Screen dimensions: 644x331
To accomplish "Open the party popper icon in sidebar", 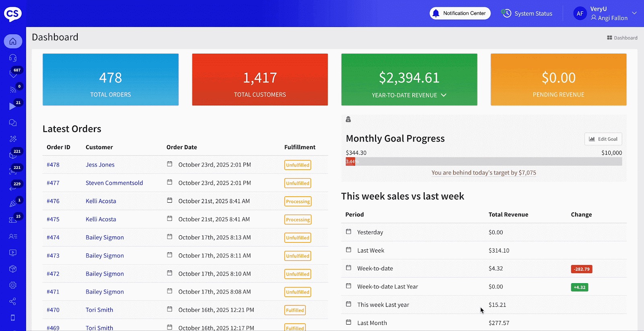I will 13,204.
